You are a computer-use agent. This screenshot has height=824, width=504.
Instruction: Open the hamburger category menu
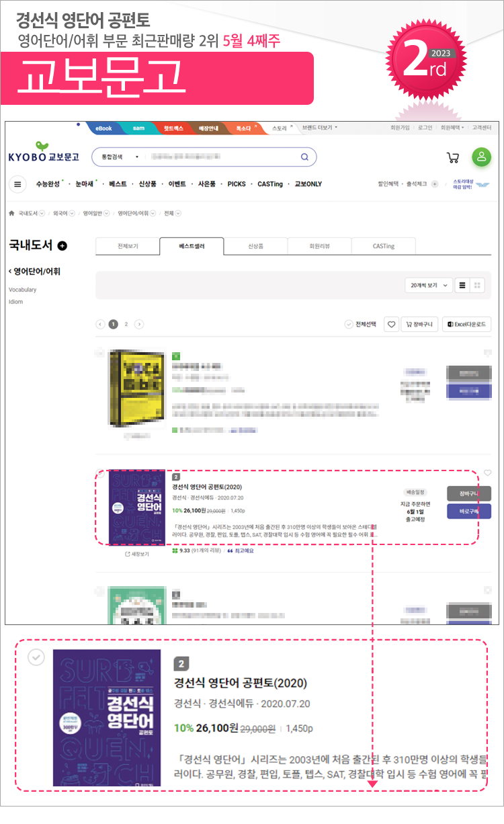(x=18, y=183)
